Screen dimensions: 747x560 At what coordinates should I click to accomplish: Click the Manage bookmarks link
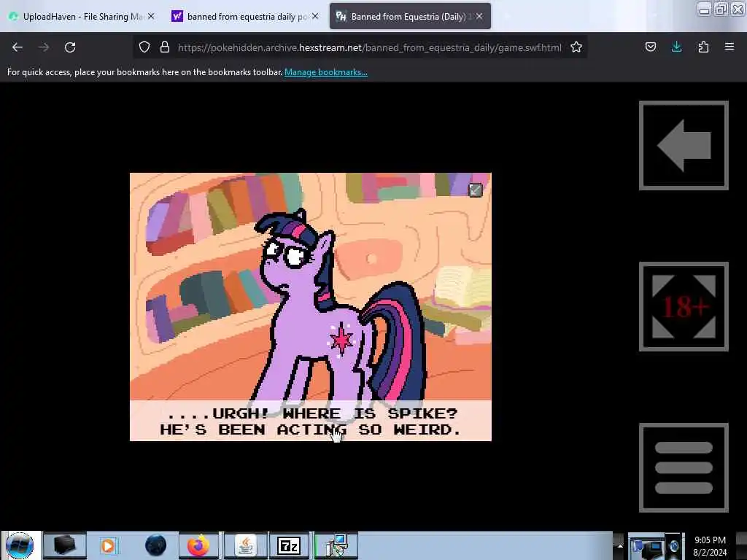pos(326,72)
